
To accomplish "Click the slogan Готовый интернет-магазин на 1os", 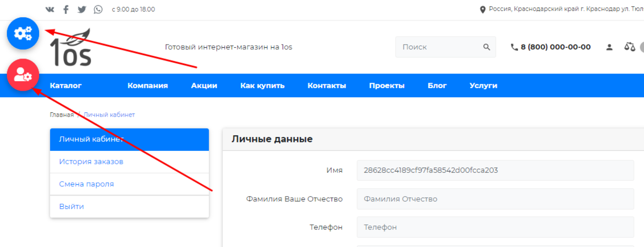I will (x=229, y=47).
